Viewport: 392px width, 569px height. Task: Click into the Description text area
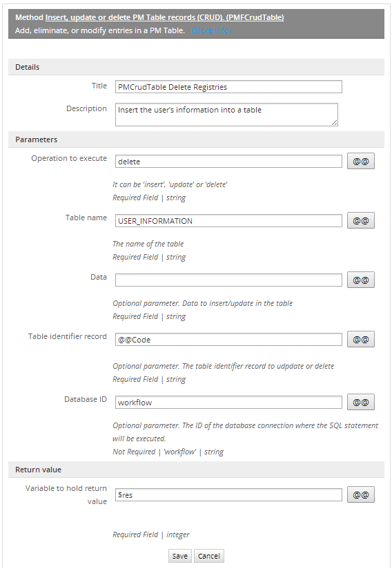click(x=226, y=115)
